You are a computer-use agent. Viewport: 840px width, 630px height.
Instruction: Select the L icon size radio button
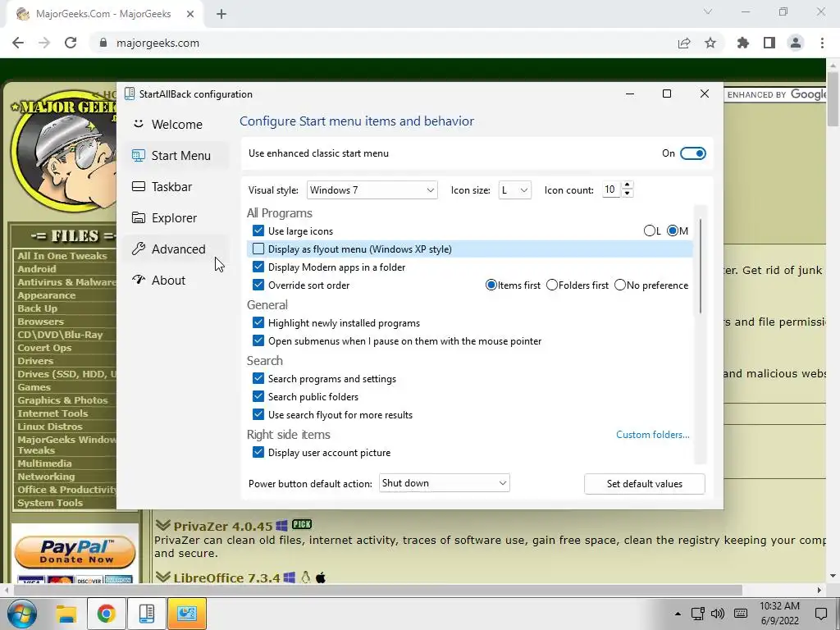pyautogui.click(x=650, y=231)
